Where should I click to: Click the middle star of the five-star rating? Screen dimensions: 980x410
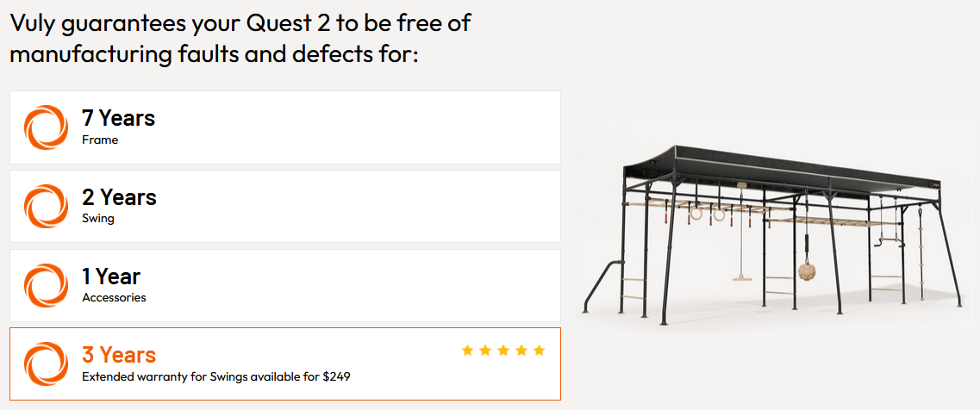click(503, 350)
